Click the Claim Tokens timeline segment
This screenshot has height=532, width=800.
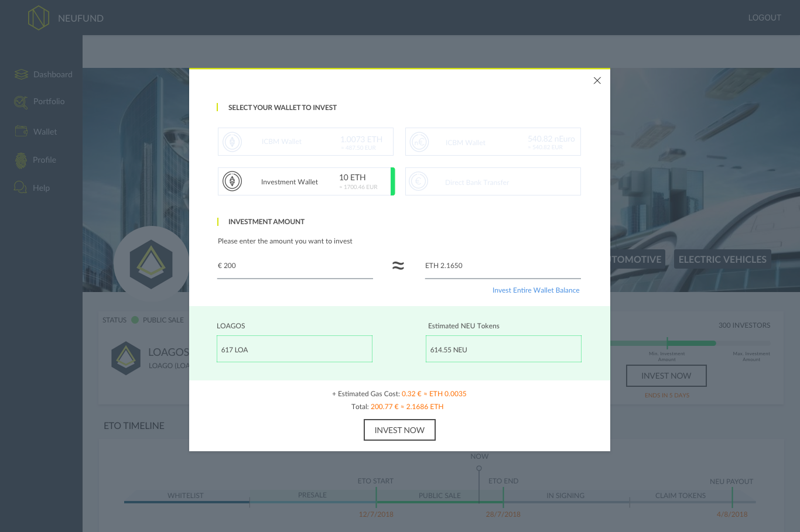click(x=681, y=496)
